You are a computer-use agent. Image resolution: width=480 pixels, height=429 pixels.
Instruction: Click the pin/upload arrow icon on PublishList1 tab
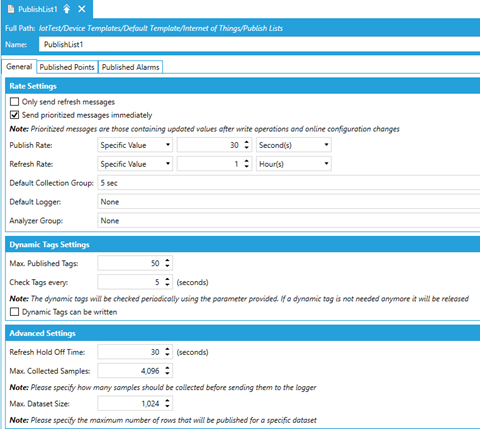tap(67, 9)
